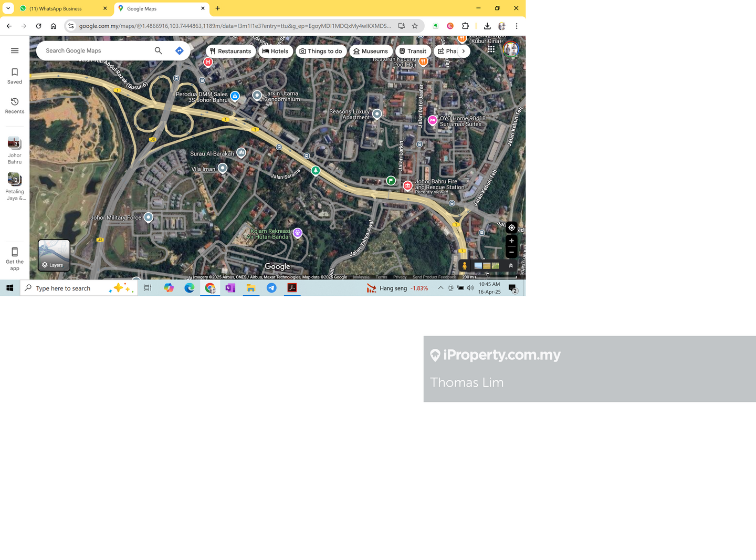The height and width of the screenshot is (560, 756).
Task: Open Recents history in sidebar
Action: tap(15, 105)
